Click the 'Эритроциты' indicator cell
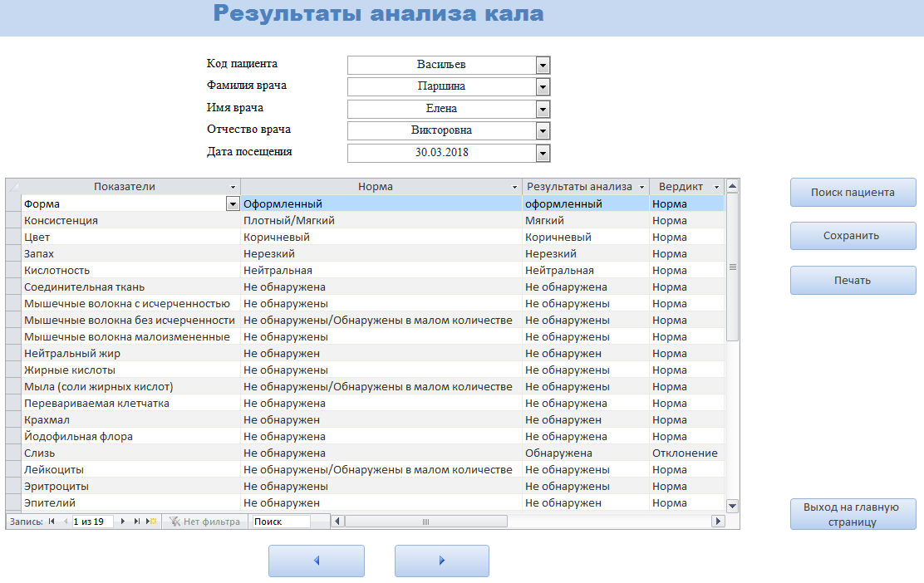Screen dimensions: 924x583 (x=130, y=487)
